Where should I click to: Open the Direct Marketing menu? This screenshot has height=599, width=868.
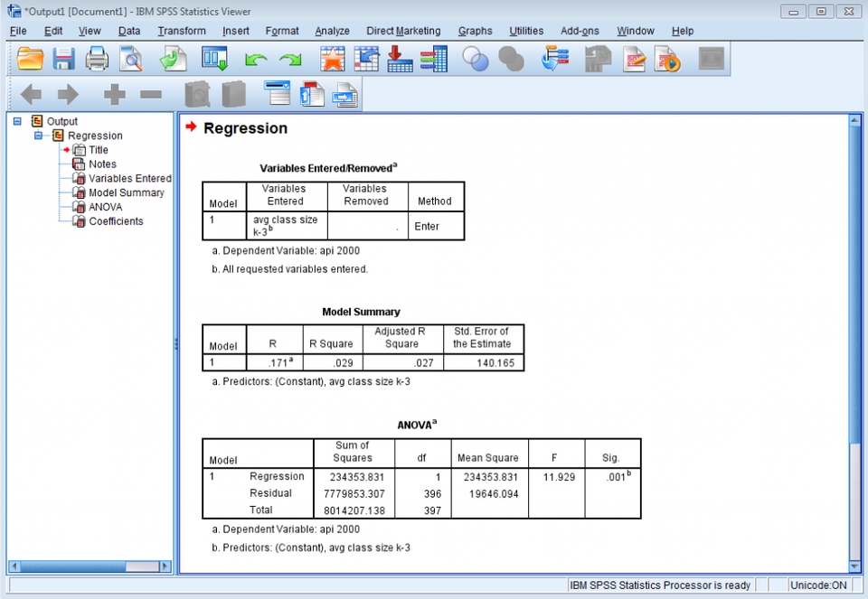(x=402, y=30)
